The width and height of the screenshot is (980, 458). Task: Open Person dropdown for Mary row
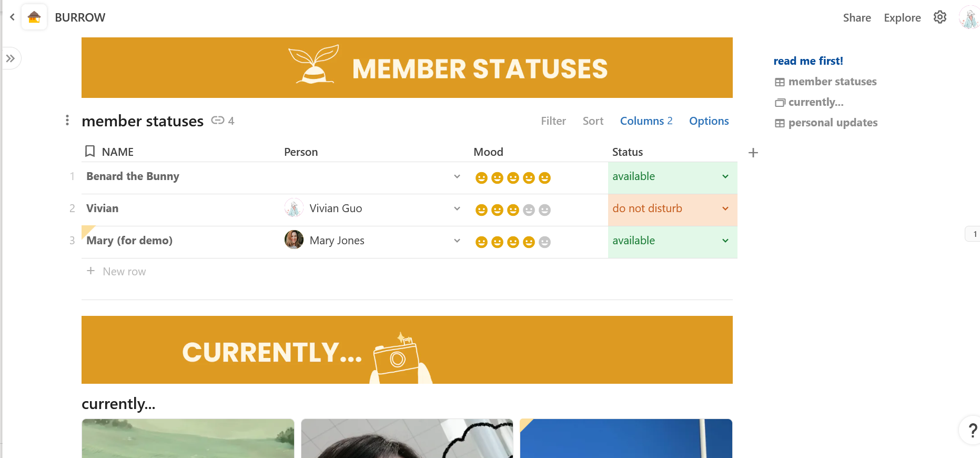[457, 241]
